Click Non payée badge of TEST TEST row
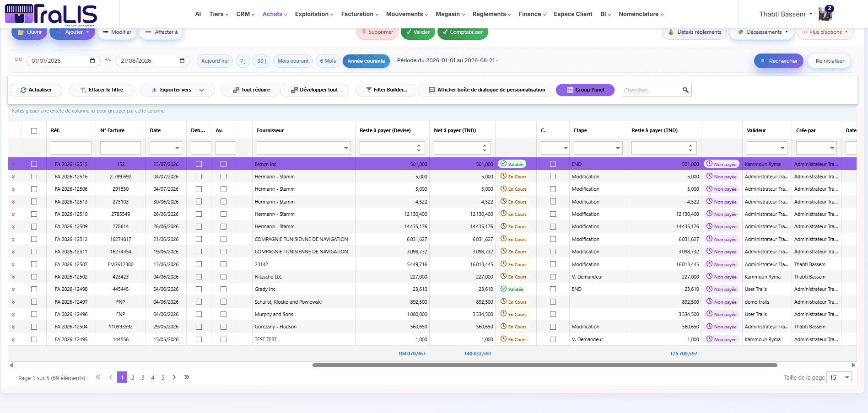 tap(722, 339)
